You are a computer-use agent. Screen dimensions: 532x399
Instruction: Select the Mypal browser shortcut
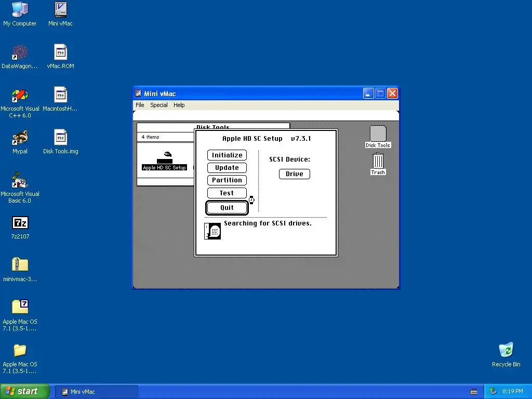(x=20, y=142)
